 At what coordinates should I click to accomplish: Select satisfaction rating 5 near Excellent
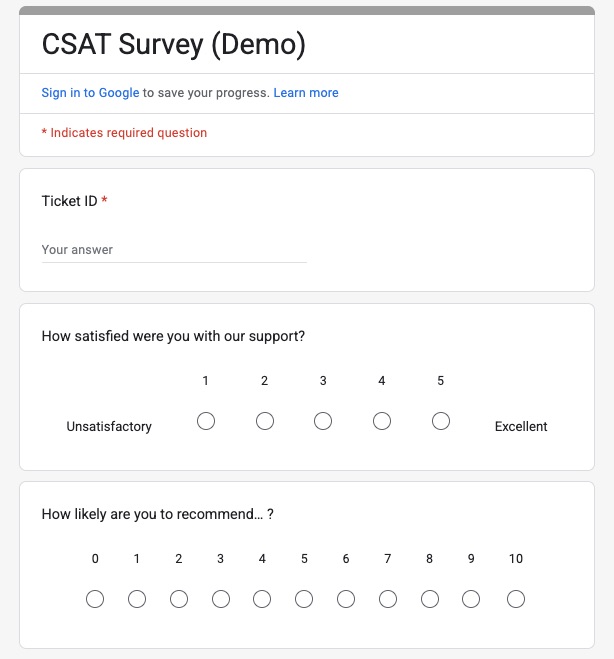coord(441,421)
